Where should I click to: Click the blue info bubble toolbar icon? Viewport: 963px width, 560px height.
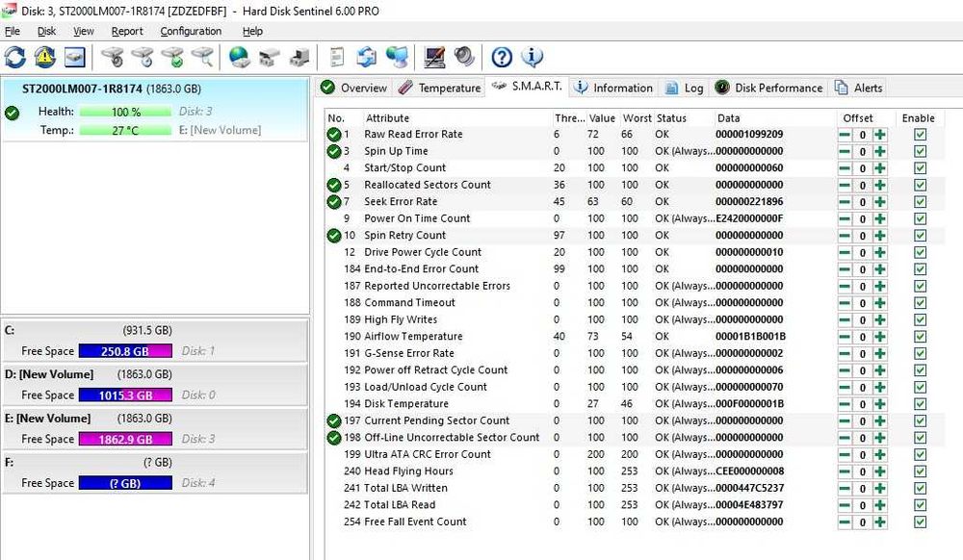[x=532, y=57]
